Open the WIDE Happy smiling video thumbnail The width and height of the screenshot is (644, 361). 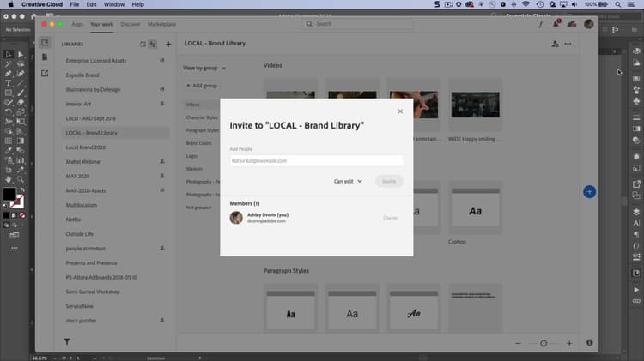pos(475,105)
